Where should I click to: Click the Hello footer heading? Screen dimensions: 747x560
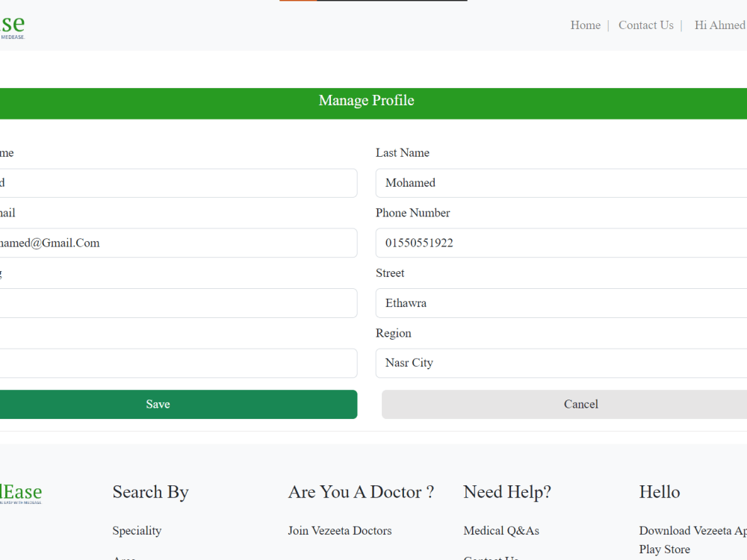pyautogui.click(x=660, y=492)
